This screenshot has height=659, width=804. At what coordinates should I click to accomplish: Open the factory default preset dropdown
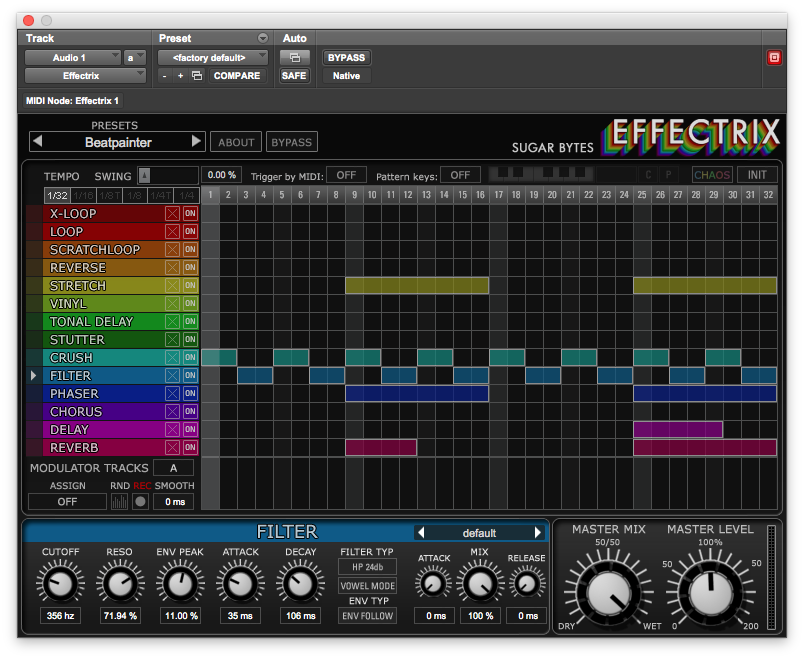(x=213, y=58)
